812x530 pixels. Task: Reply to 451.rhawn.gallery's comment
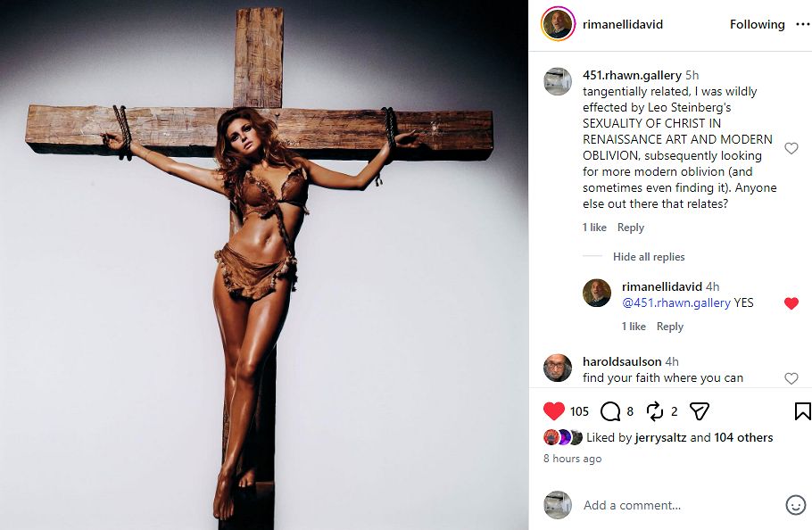tap(631, 228)
